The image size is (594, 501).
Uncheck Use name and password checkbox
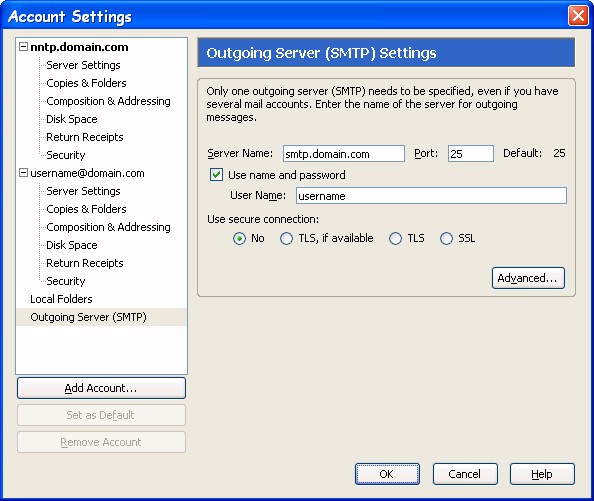pos(216,175)
